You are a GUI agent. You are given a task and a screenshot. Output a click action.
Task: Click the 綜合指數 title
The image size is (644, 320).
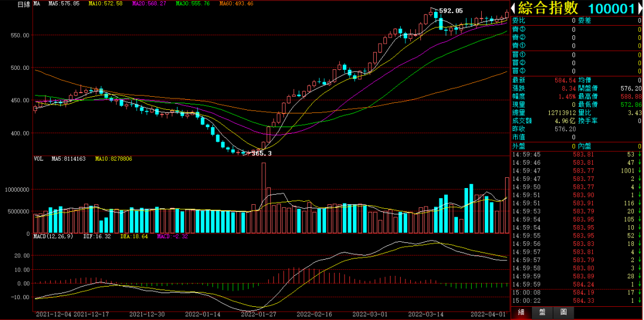(549, 8)
